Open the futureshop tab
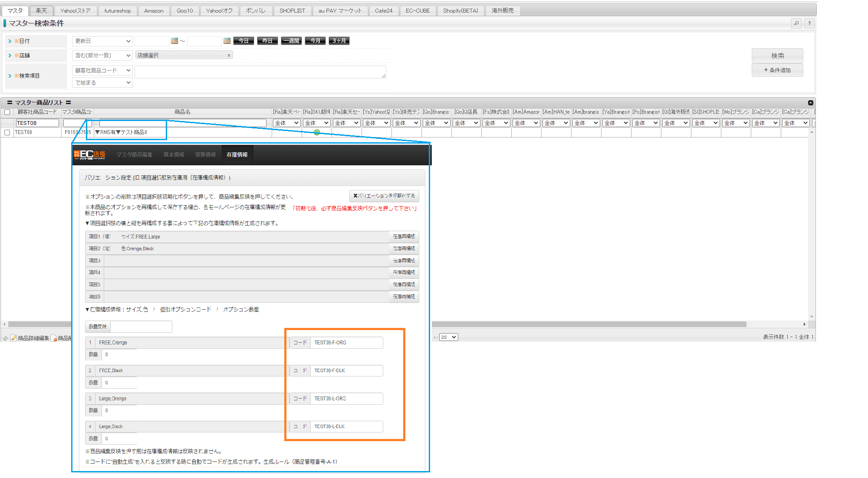The height and width of the screenshot is (478, 868). point(118,10)
